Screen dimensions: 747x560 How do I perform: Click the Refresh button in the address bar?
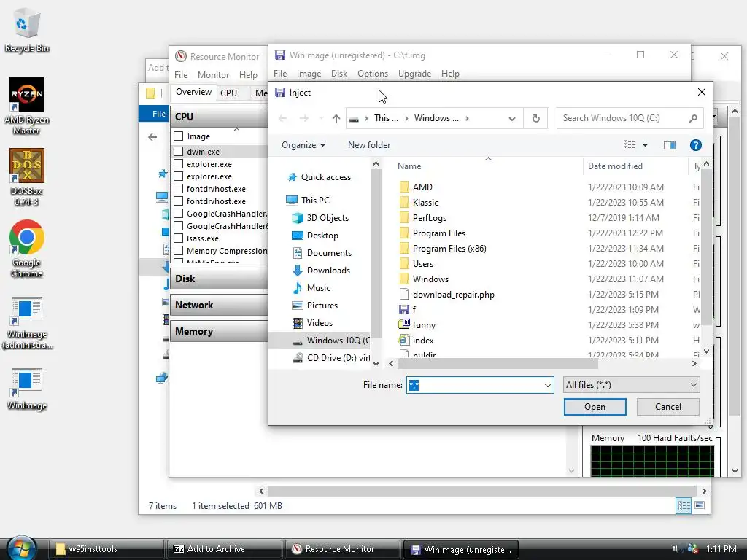click(536, 119)
